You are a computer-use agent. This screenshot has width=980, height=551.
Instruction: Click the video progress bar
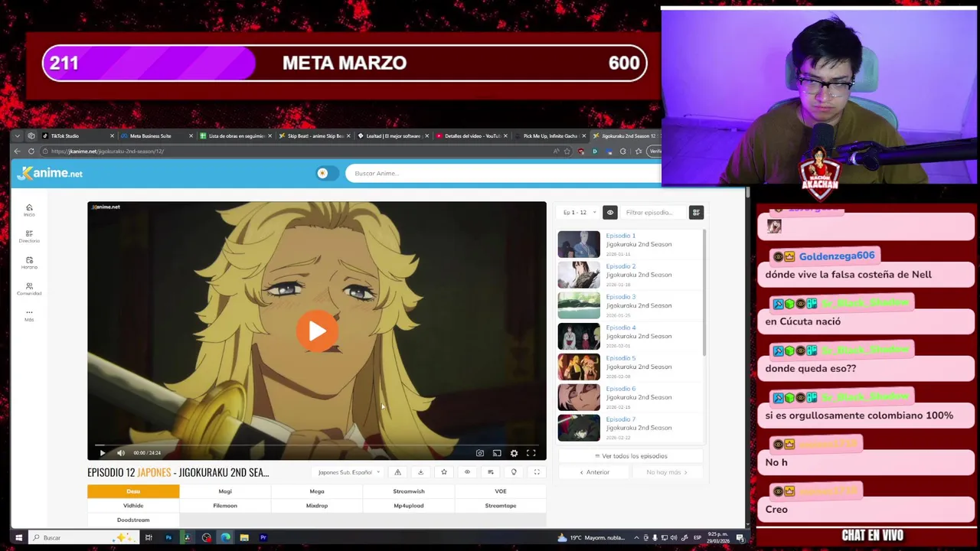point(317,444)
